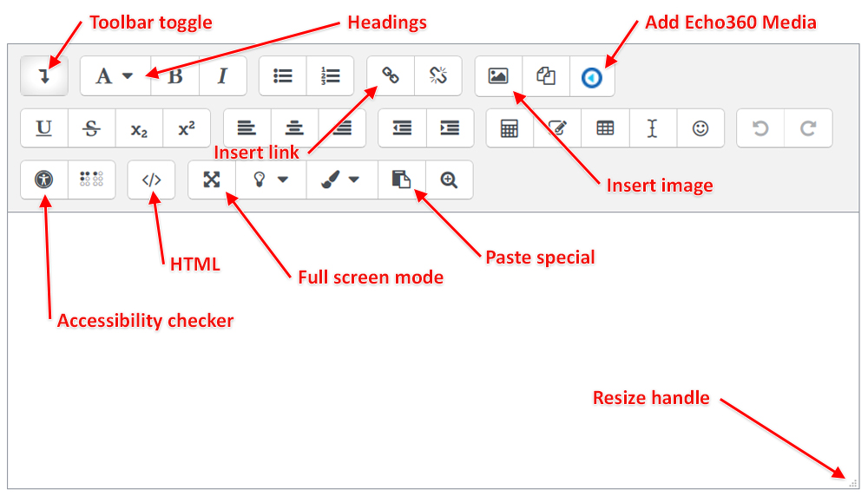Image resolution: width=868 pixels, height=496 pixels.
Task: Apply subscript formatting
Action: point(139,128)
